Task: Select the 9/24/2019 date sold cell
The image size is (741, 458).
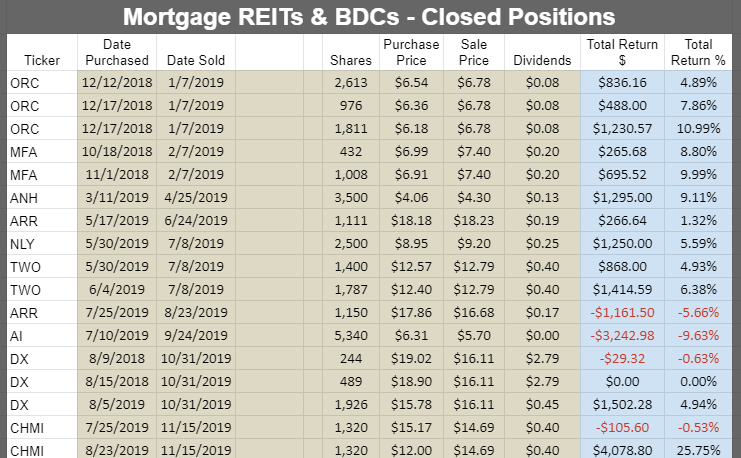Action: pos(196,336)
